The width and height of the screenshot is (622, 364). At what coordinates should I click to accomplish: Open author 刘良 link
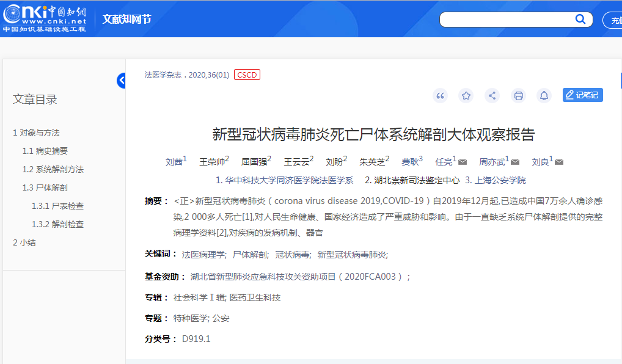pos(540,162)
